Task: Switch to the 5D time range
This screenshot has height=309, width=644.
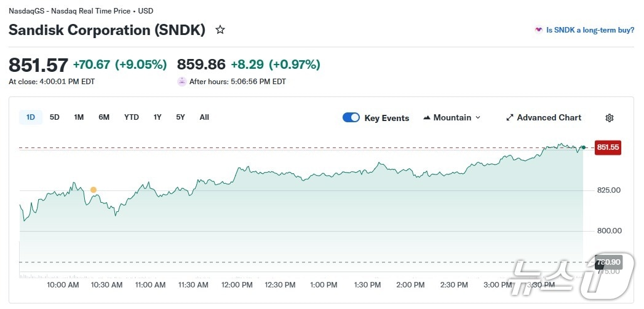Action: click(x=55, y=117)
